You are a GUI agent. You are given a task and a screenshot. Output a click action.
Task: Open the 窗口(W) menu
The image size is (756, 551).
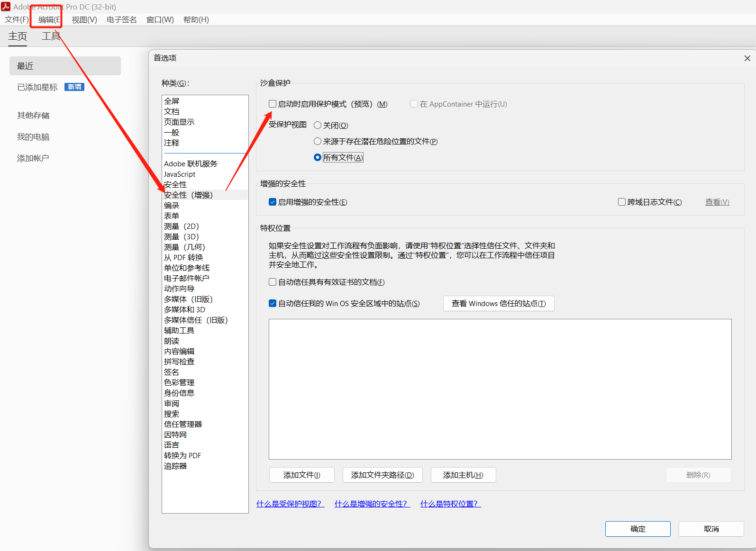[160, 19]
